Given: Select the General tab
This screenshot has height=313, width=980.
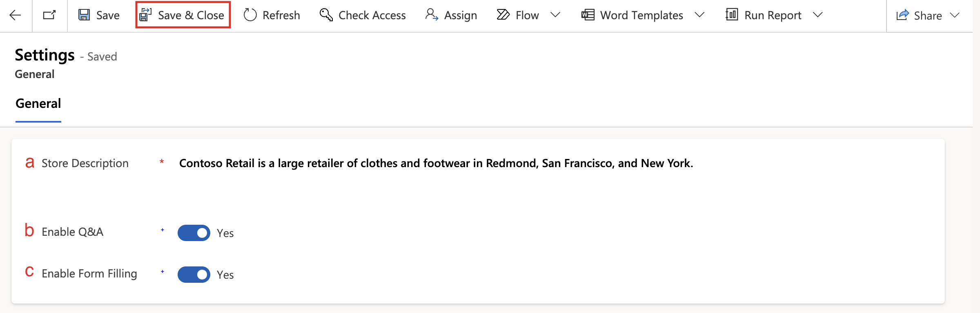Looking at the screenshot, I should 38,104.
